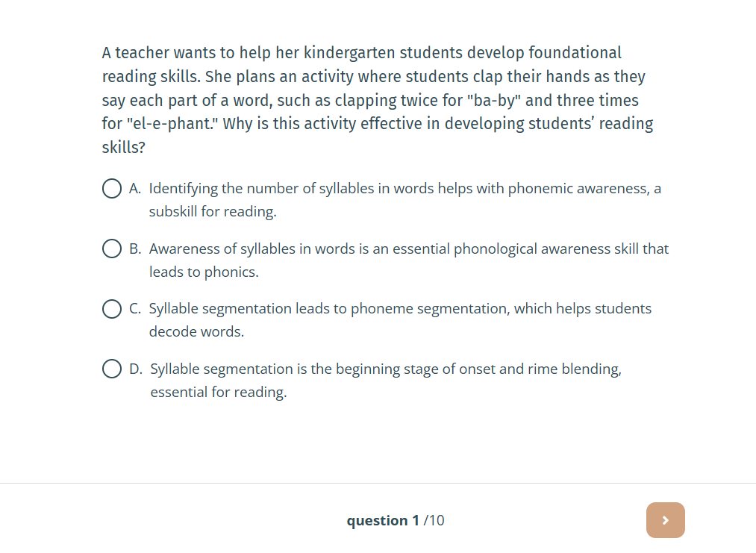This screenshot has height=553, width=756.
Task: Click the kindergarten teacher question paragraph
Action: coord(378,100)
